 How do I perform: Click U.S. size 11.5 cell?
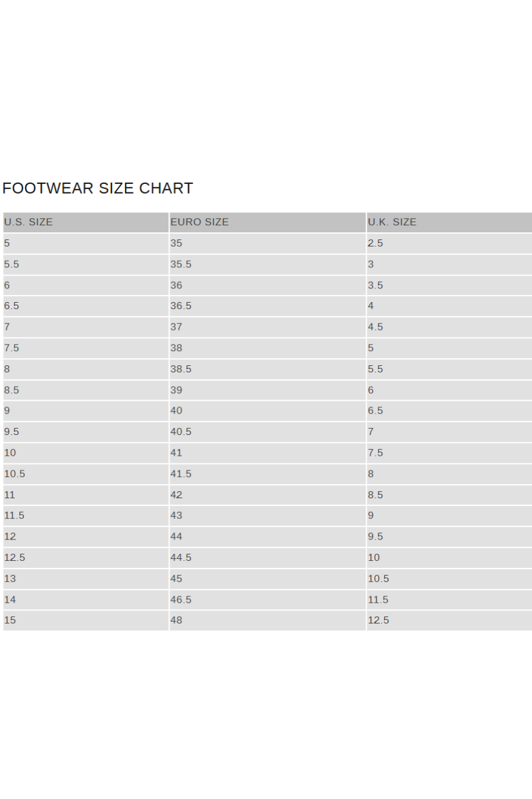click(15, 516)
